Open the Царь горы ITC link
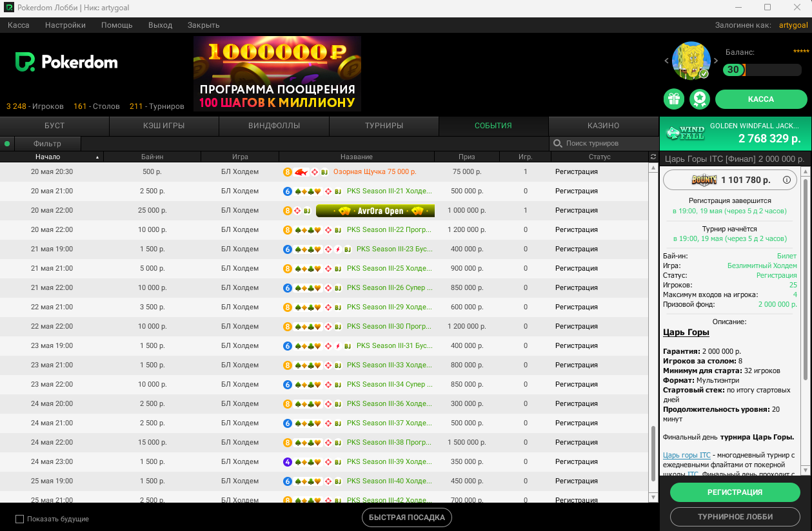Image resolution: width=812 pixels, height=531 pixels. click(x=686, y=456)
